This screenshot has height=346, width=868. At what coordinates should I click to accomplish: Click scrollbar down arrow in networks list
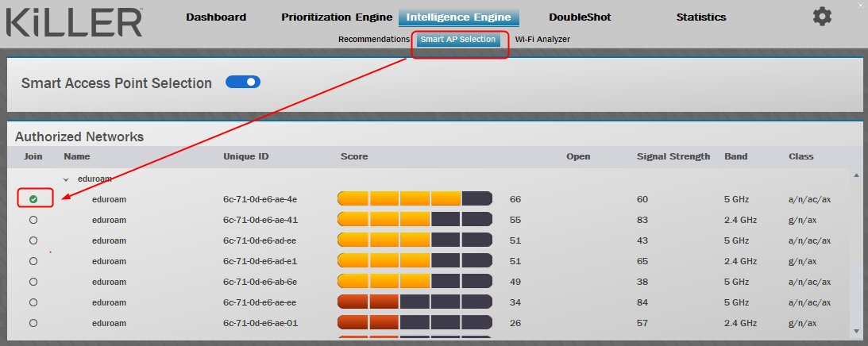(x=856, y=331)
